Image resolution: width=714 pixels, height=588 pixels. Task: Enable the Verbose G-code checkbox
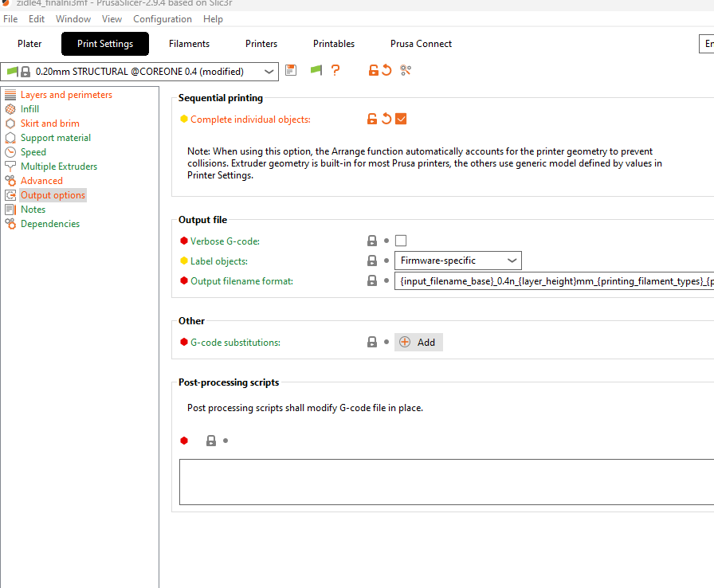click(401, 241)
